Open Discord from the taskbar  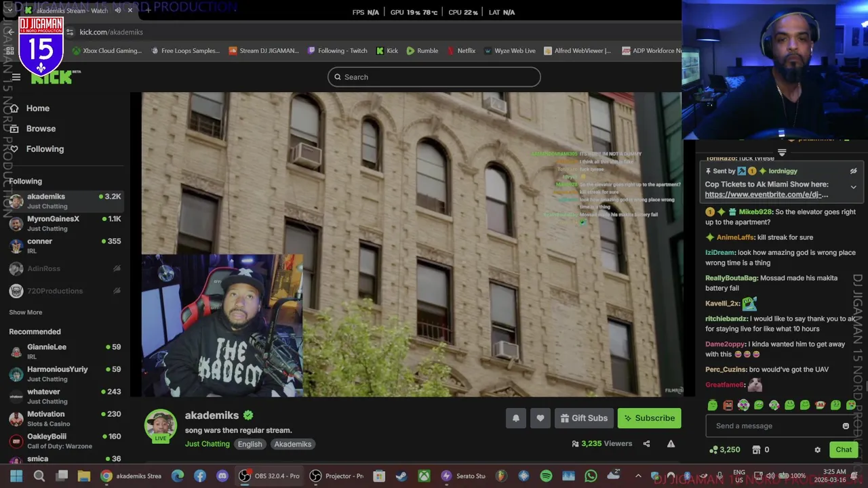click(222, 476)
